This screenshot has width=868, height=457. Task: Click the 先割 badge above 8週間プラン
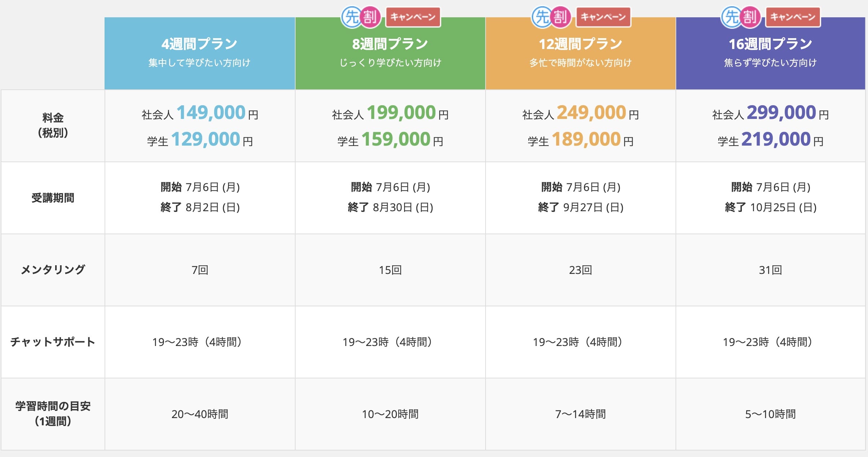(361, 17)
